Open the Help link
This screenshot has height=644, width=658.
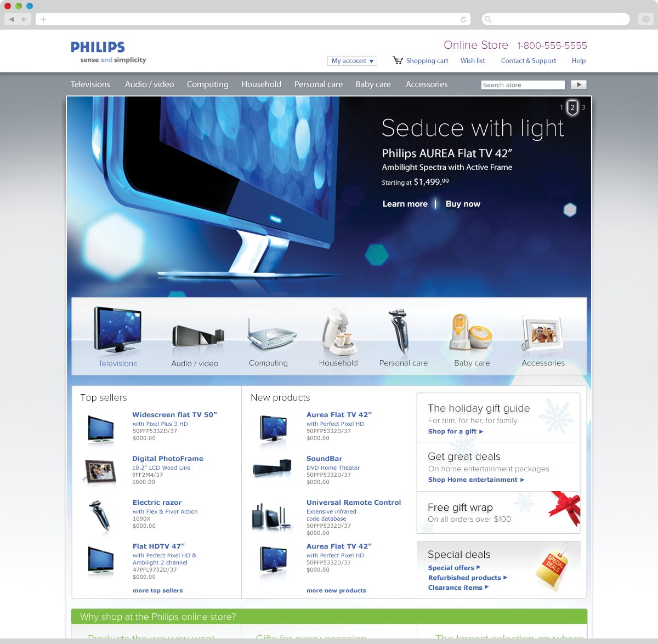[x=579, y=61]
